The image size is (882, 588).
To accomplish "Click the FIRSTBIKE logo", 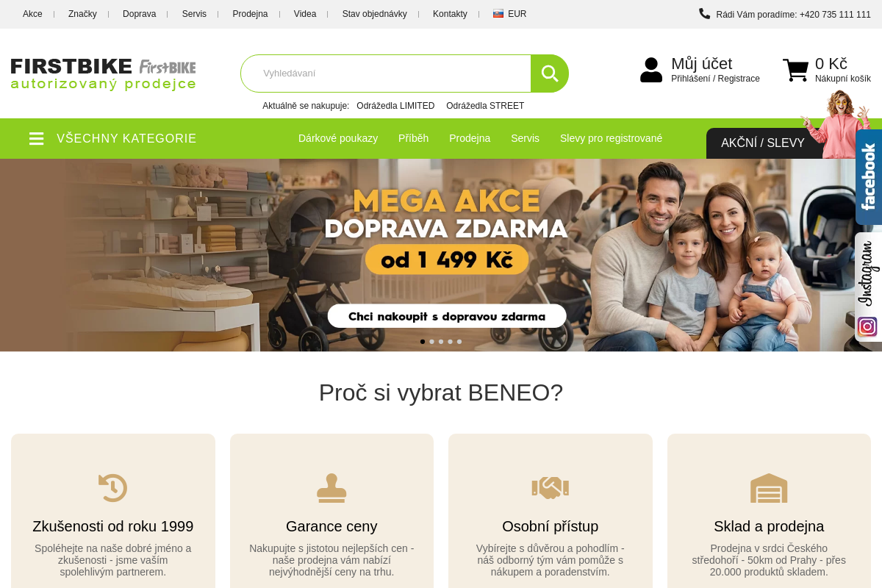I will pyautogui.click(x=104, y=73).
